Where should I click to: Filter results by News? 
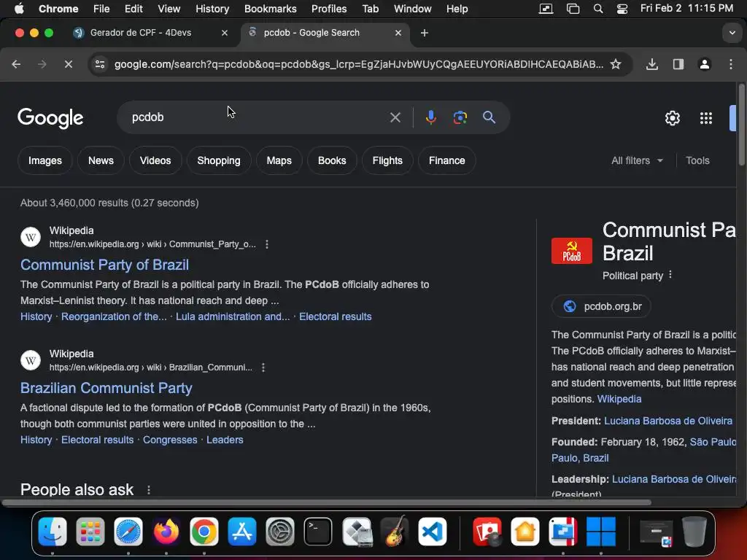click(x=101, y=160)
